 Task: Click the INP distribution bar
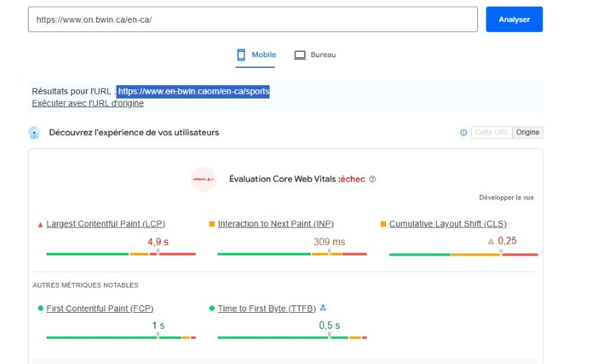(x=292, y=254)
